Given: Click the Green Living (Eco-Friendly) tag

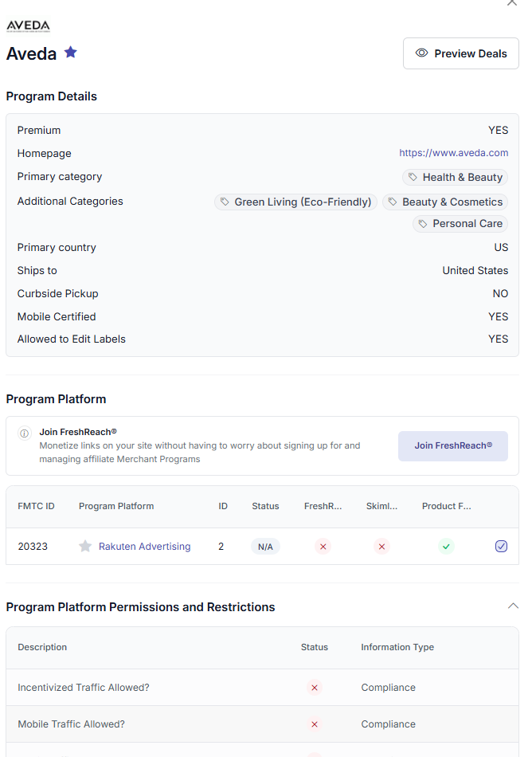Looking at the screenshot, I should (295, 202).
